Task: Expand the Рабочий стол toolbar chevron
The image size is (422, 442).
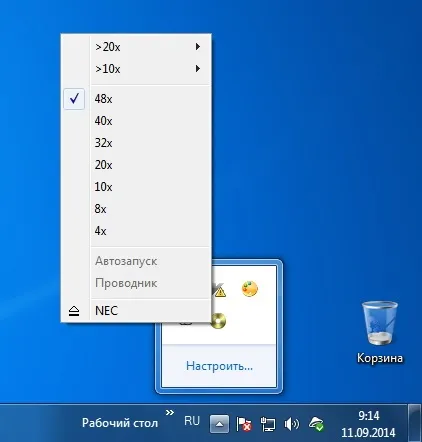Action: click(170, 413)
